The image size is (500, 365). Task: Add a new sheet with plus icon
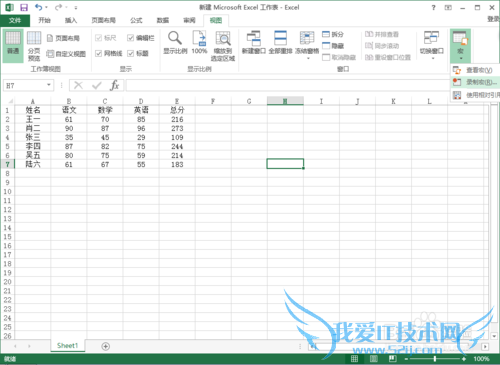105,346
